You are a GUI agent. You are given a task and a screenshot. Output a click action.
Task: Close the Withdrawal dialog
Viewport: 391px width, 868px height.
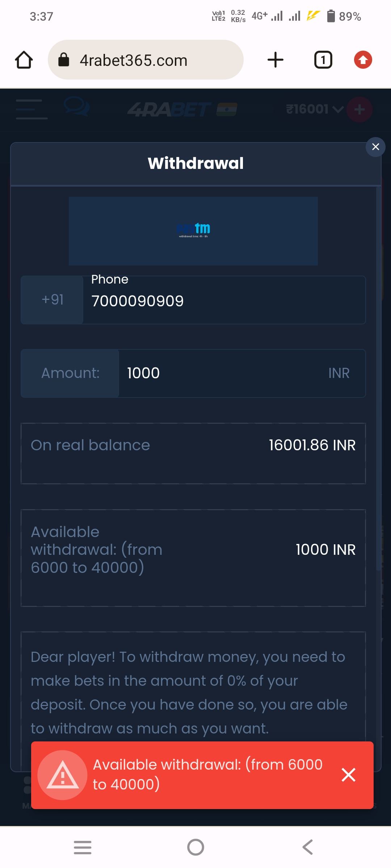pyautogui.click(x=375, y=147)
